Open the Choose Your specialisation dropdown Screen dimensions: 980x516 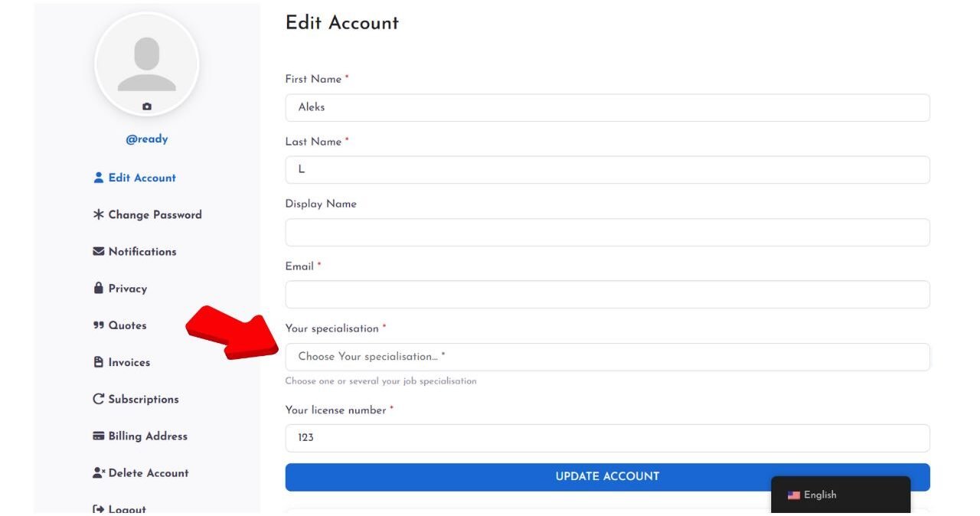pyautogui.click(x=607, y=357)
